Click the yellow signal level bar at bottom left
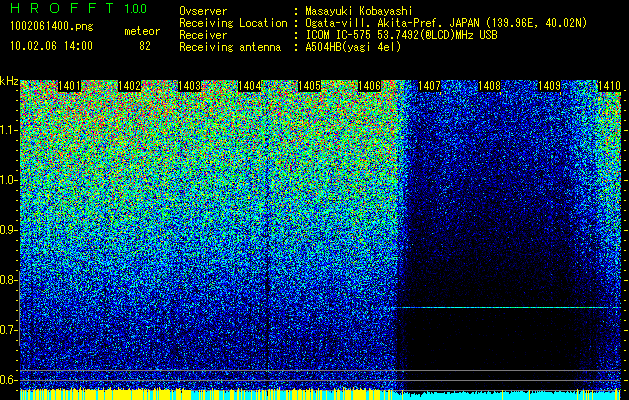The width and height of the screenshot is (629, 400). point(106,395)
